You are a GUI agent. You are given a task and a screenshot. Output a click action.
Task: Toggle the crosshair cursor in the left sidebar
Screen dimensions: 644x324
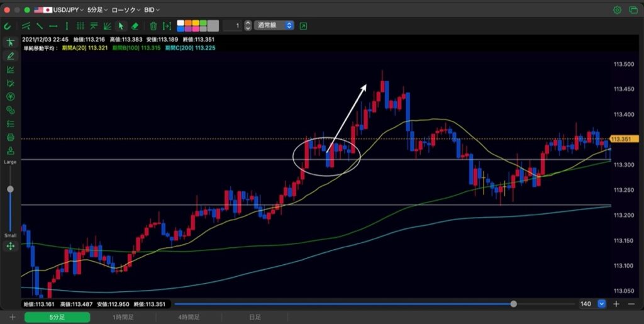click(x=10, y=42)
